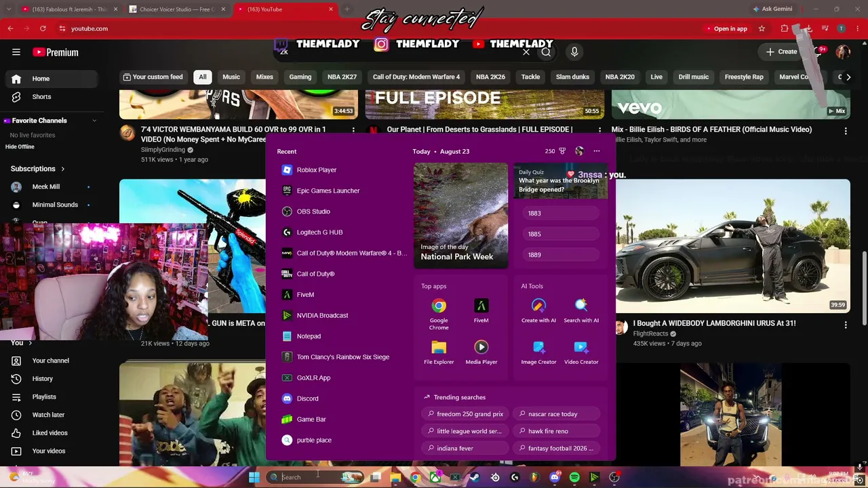This screenshot has height=488, width=868.
Task: Expand the Subscriptions section chevron
Action: point(62,169)
